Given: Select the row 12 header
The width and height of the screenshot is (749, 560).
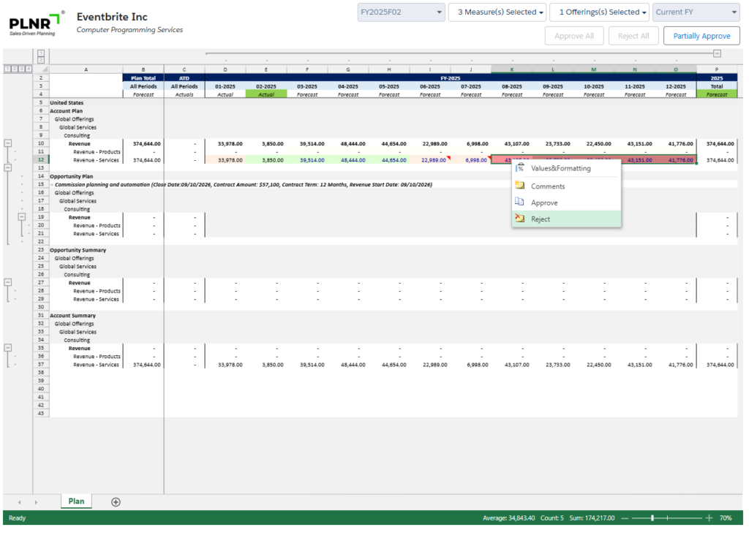Looking at the screenshot, I should pos(41,160).
